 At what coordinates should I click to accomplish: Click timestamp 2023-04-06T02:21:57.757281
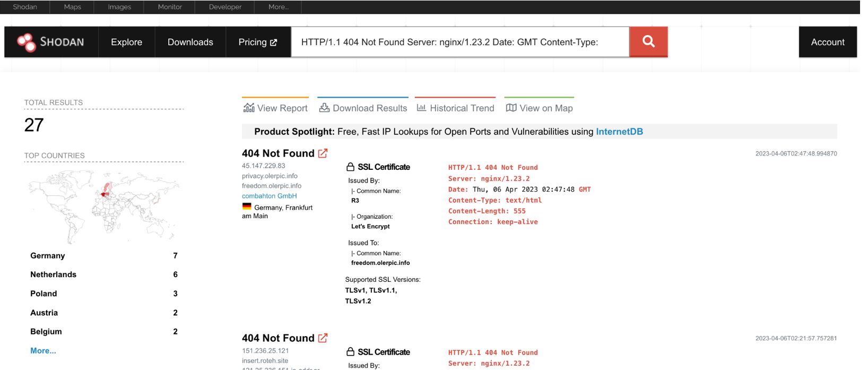[796, 338]
